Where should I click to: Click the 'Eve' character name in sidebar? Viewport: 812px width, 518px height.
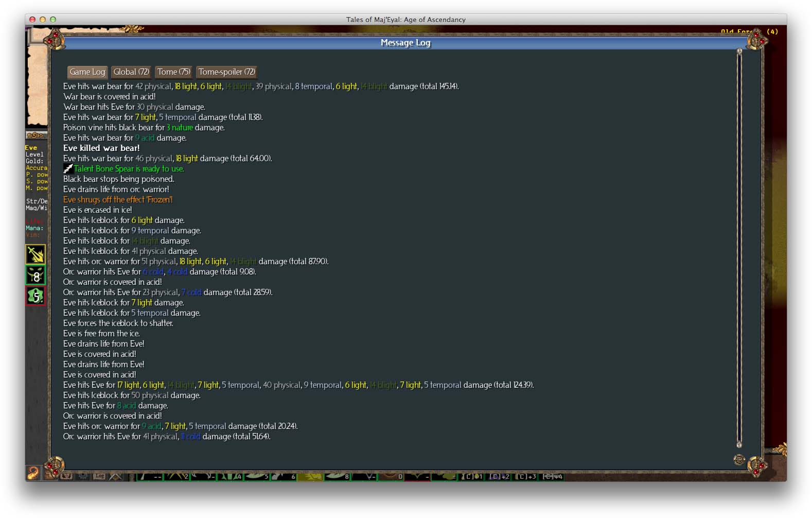(31, 148)
